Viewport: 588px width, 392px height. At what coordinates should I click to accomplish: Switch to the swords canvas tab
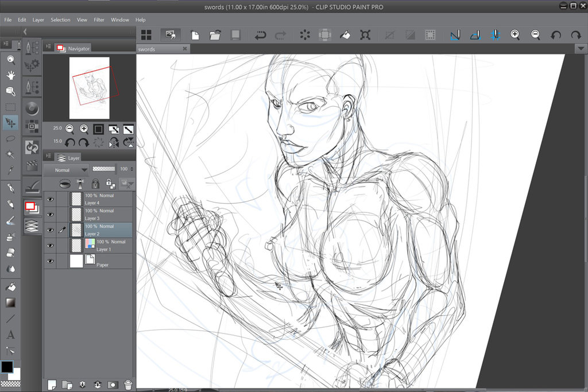pyautogui.click(x=146, y=48)
